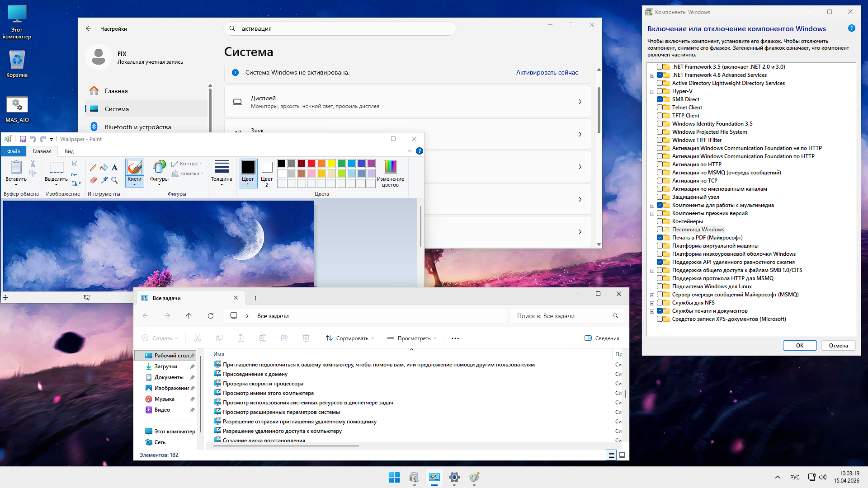Select the red swatch in Paint's palette
868x488 pixels.
click(311, 164)
